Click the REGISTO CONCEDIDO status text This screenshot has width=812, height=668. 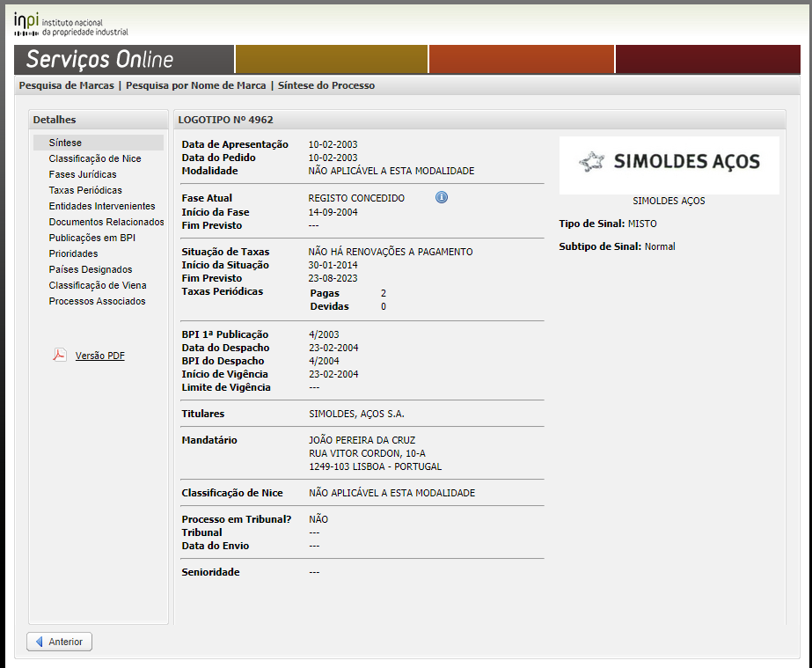356,198
